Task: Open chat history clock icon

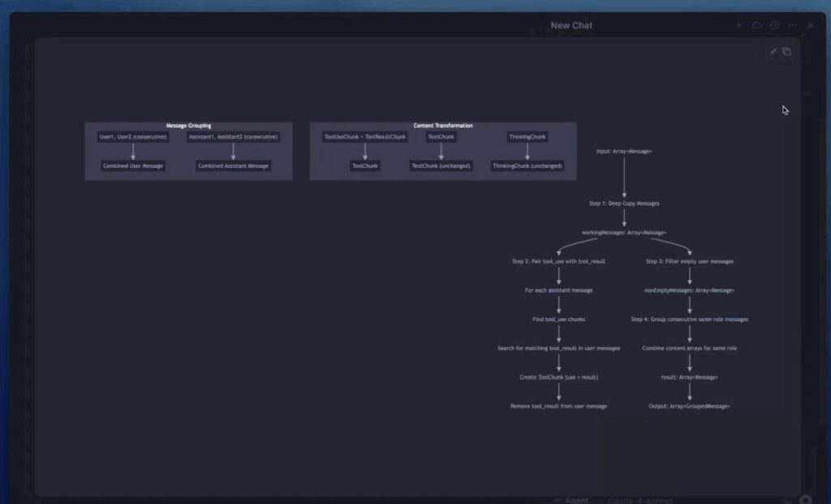Action: 774,25
